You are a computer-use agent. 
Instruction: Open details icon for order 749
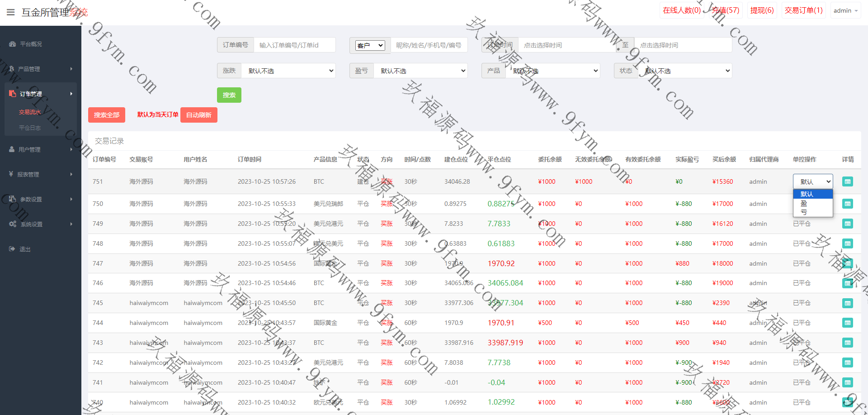[847, 224]
